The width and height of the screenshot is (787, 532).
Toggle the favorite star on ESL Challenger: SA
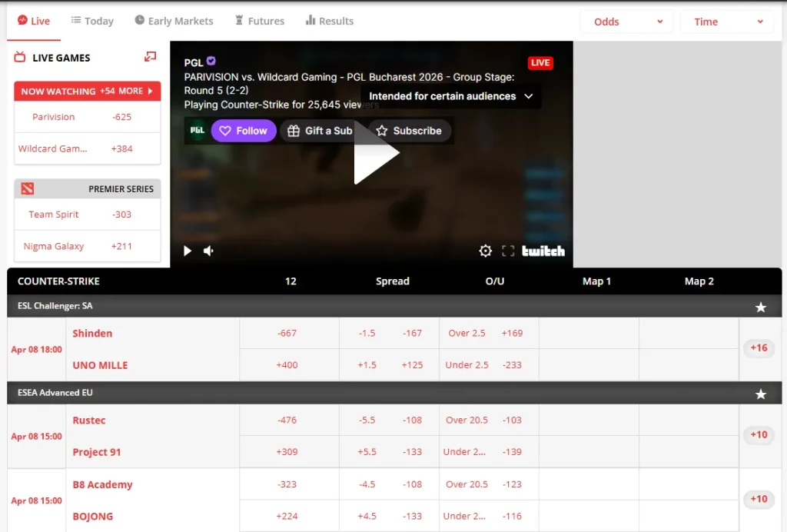(x=761, y=307)
